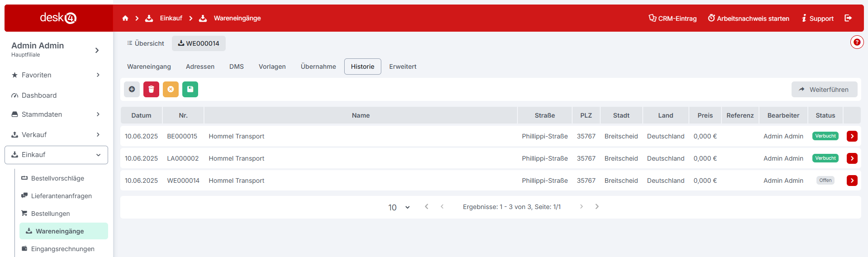The width and height of the screenshot is (868, 257).
Task: Open WE000014 row with red arrow button
Action: tap(852, 181)
